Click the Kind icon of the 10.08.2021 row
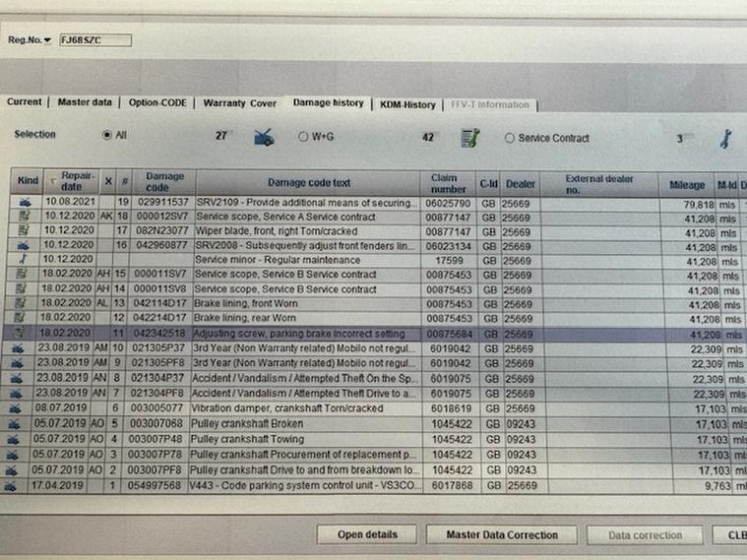 [26, 202]
